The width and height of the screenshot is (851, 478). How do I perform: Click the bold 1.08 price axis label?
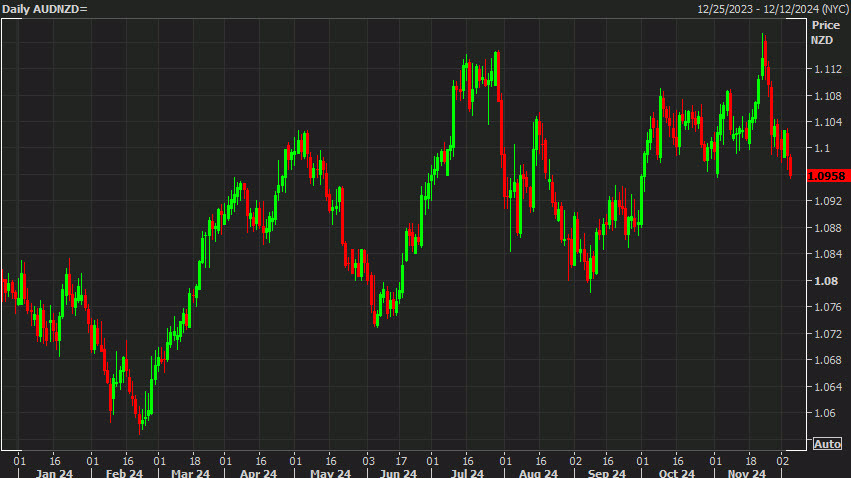point(826,281)
